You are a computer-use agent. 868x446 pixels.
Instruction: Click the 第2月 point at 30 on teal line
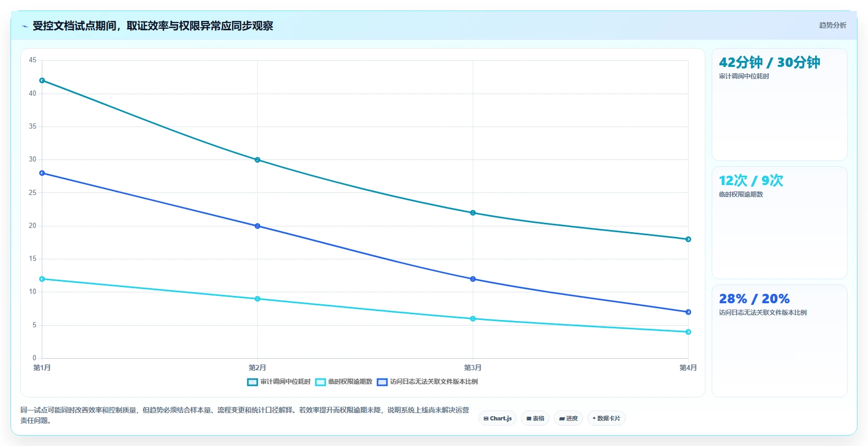[x=257, y=160]
